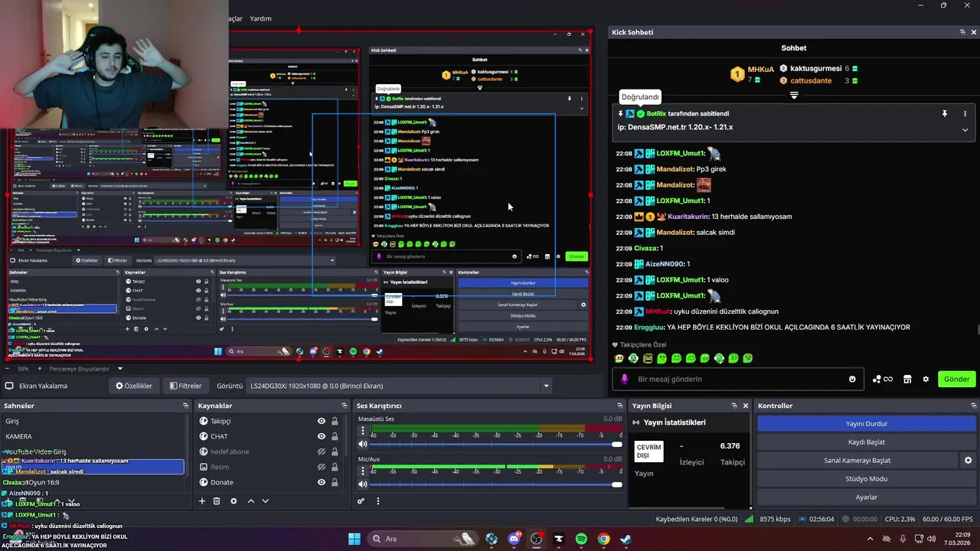
Task: Toggle the lock on Donate source
Action: 335,482
